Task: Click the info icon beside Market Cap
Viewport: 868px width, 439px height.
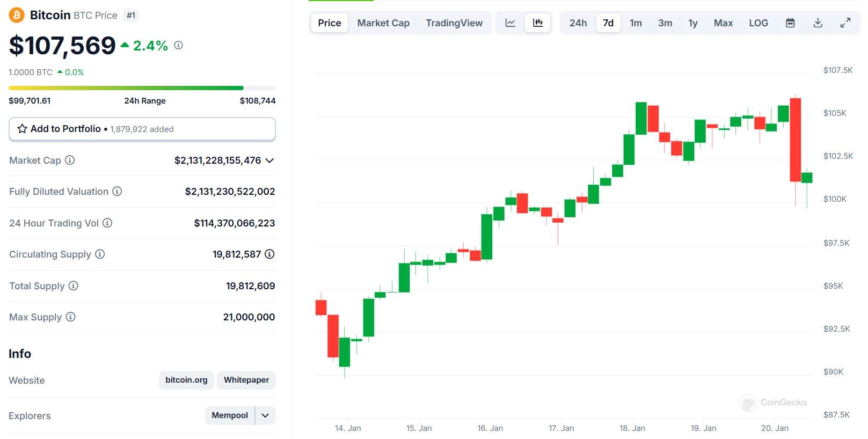Action: tap(70, 160)
